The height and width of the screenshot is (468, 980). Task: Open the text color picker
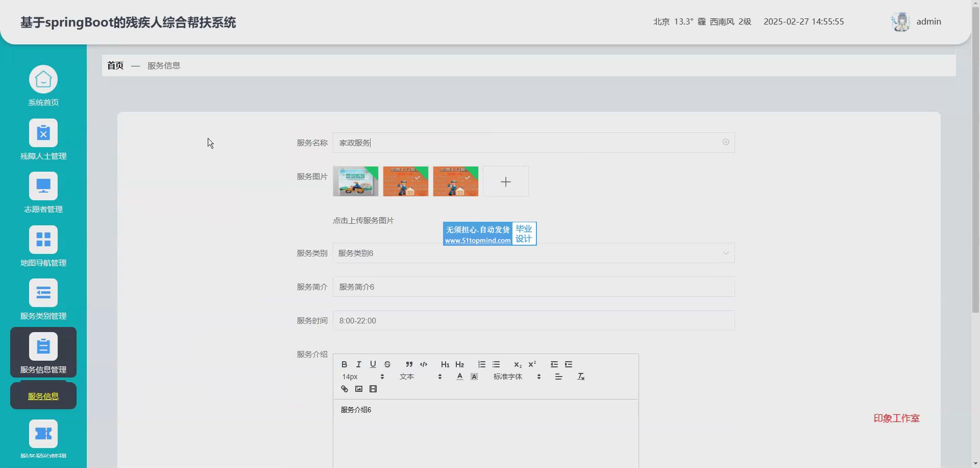pyautogui.click(x=459, y=377)
